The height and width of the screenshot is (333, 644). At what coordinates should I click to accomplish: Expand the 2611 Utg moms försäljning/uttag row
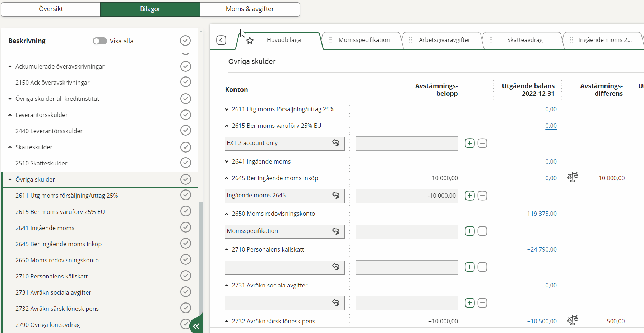pyautogui.click(x=227, y=109)
